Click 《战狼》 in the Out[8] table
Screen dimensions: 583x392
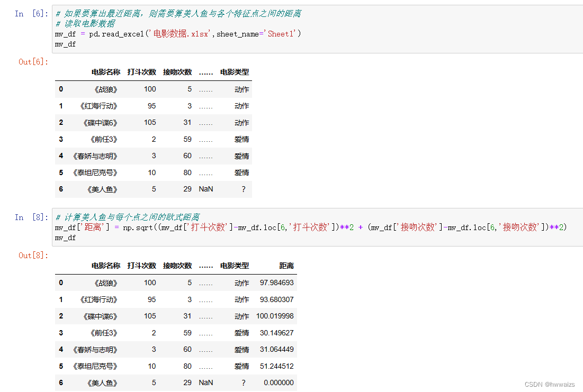pyautogui.click(x=105, y=283)
